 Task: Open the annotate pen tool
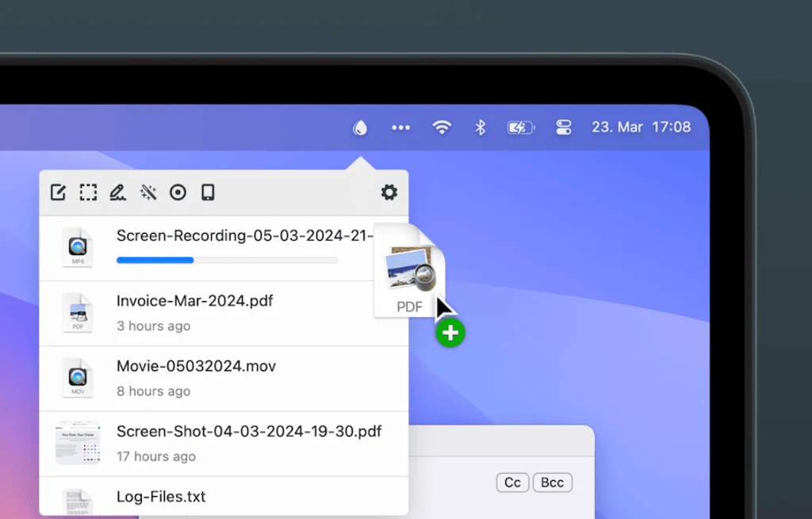point(118,193)
